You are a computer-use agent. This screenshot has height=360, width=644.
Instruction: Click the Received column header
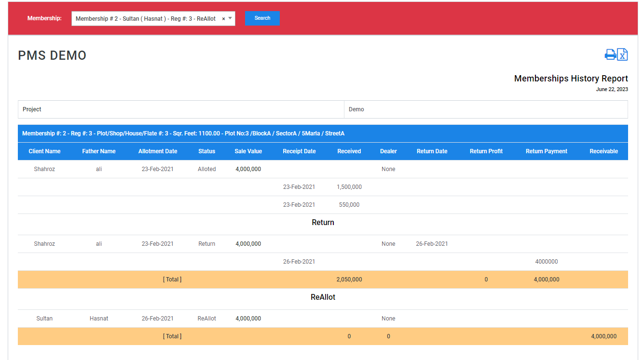pyautogui.click(x=349, y=151)
